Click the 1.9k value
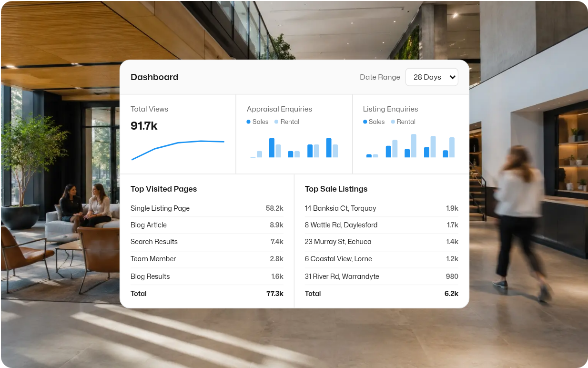This screenshot has width=588, height=368. click(x=452, y=208)
